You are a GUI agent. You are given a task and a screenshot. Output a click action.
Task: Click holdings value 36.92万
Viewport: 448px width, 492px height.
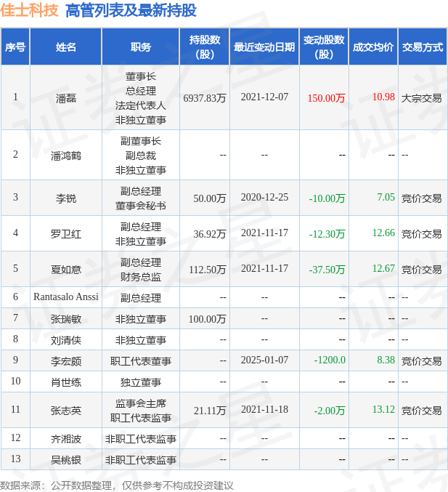tap(209, 234)
